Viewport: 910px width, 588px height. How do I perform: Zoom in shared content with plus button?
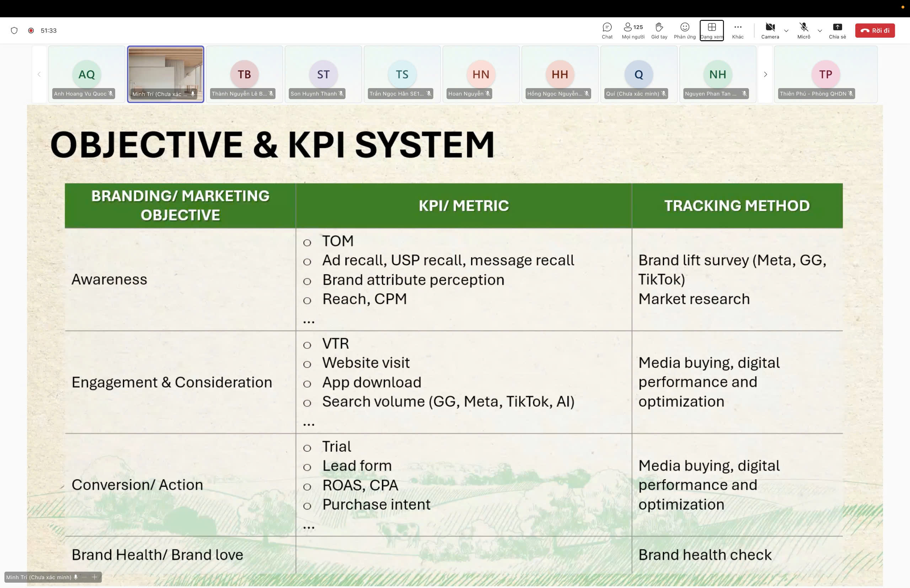[94, 577]
